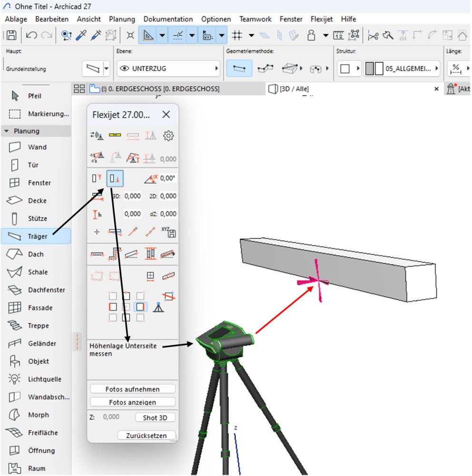This screenshot has width=472, height=476.
Task: Click the Flexijet position-by-two-points icon
Action: 97,157
